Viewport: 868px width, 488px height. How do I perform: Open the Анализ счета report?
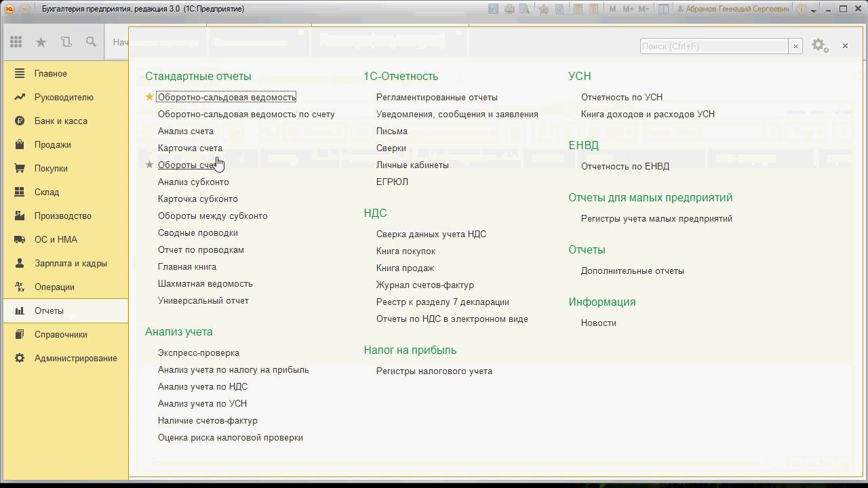pyautogui.click(x=186, y=131)
